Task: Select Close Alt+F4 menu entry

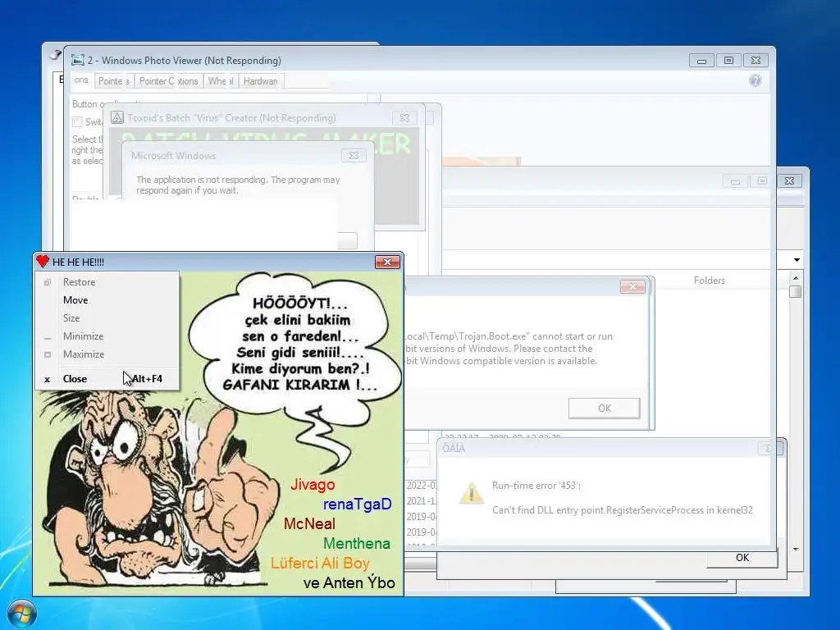Action: pyautogui.click(x=107, y=379)
